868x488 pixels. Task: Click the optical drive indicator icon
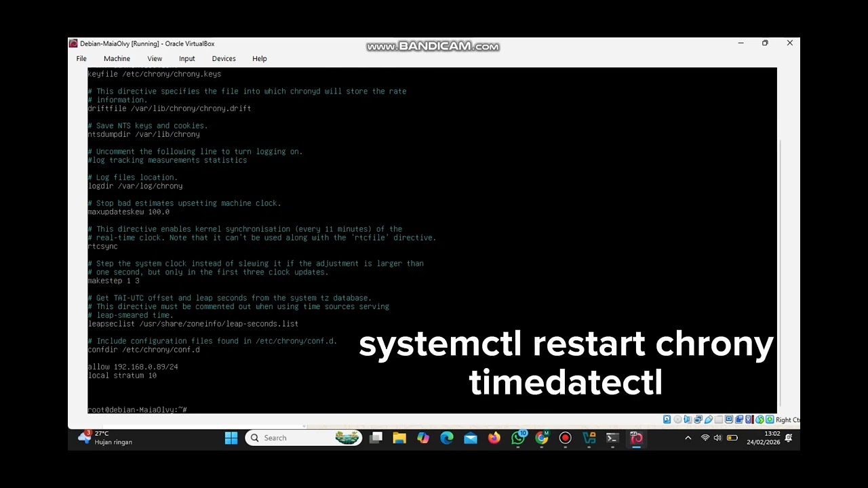tap(677, 420)
